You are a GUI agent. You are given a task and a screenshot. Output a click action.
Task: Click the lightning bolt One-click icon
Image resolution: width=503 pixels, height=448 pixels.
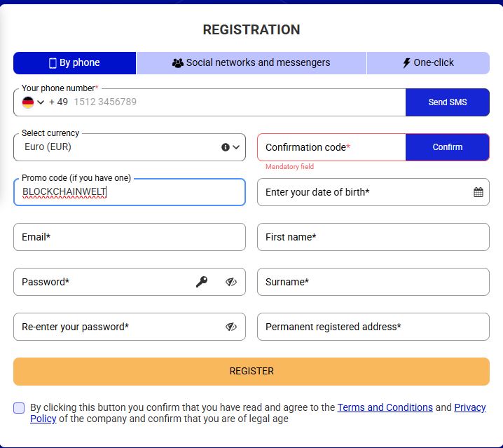pyautogui.click(x=406, y=63)
